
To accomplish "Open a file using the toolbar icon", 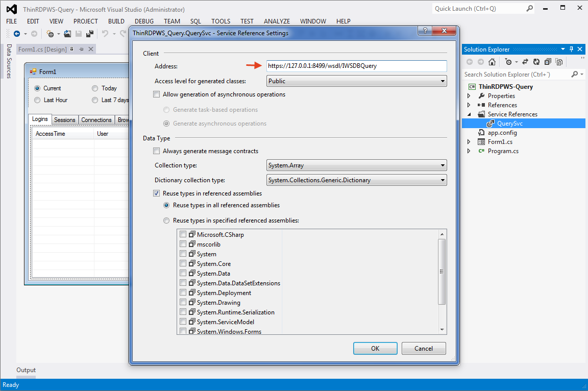I will (68, 34).
